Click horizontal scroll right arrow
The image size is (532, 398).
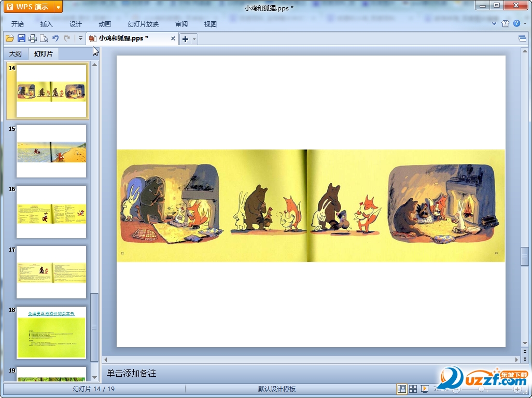point(517,360)
